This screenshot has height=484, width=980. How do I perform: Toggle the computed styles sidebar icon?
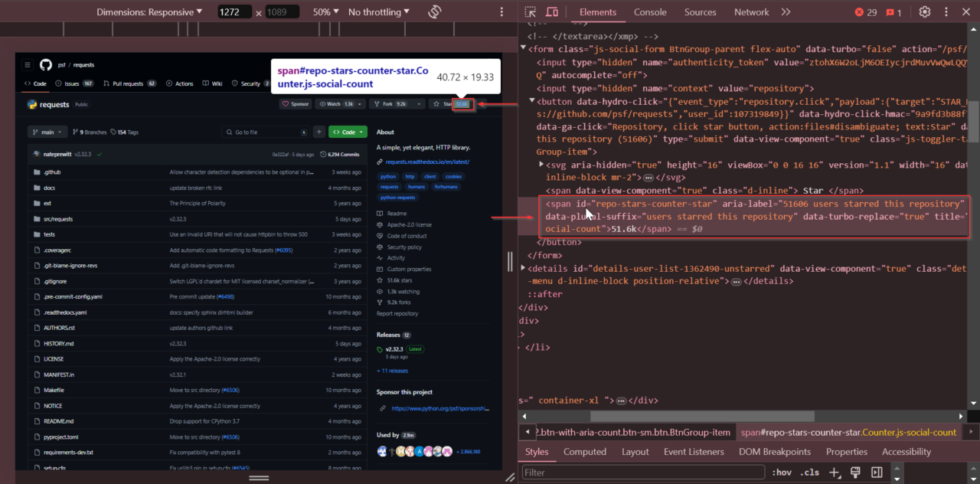877,473
